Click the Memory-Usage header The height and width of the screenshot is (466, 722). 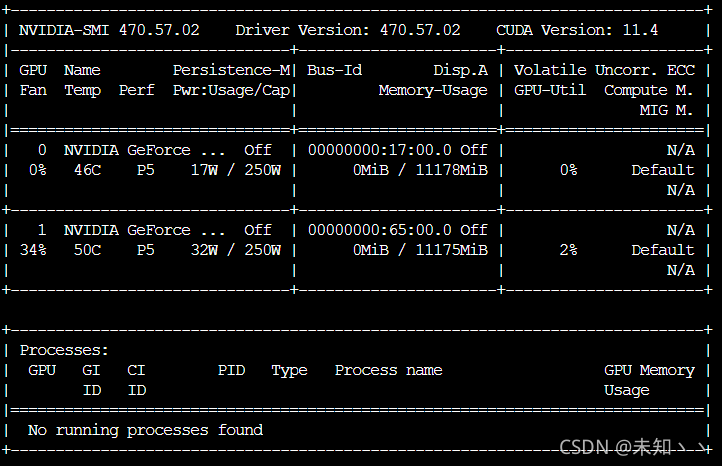click(433, 90)
